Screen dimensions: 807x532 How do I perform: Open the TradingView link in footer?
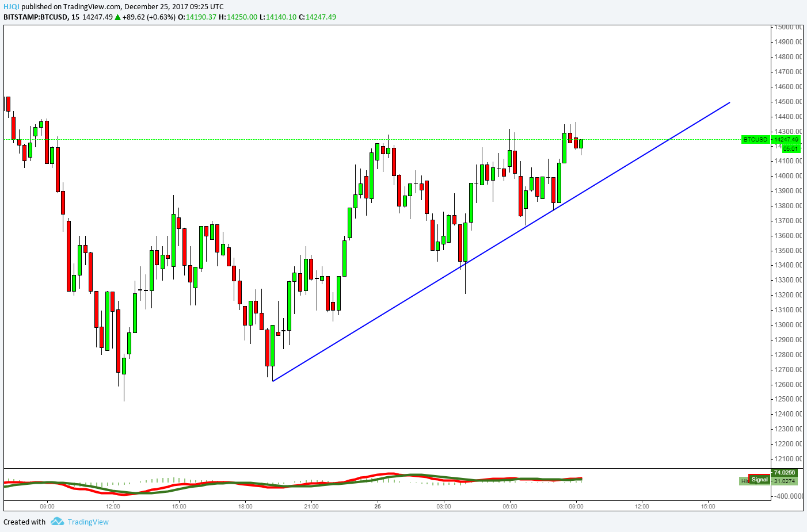88,522
